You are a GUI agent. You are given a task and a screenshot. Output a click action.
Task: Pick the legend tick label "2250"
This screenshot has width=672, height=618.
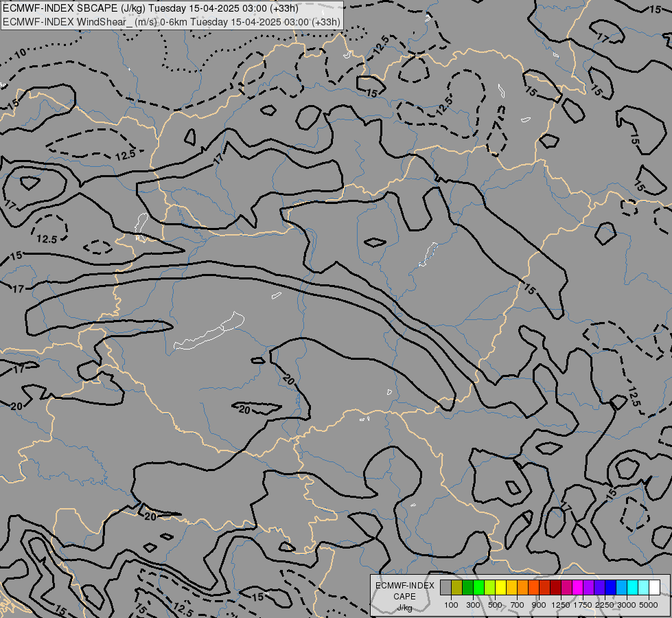click(605, 605)
